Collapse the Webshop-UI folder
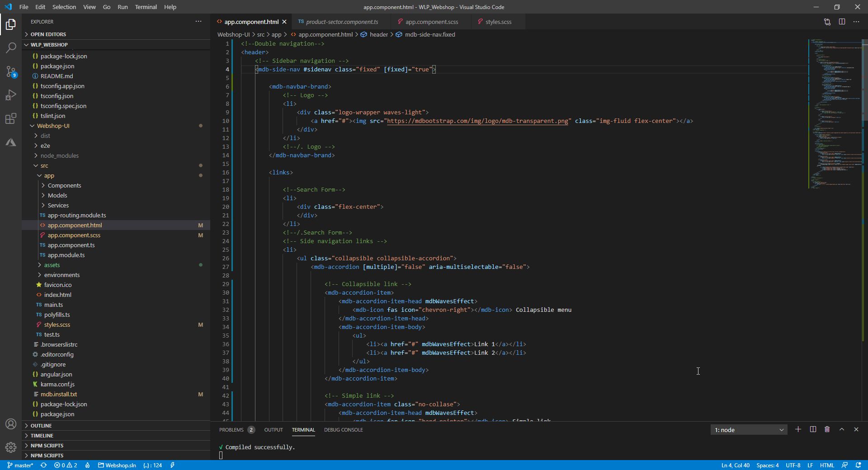 53,126
